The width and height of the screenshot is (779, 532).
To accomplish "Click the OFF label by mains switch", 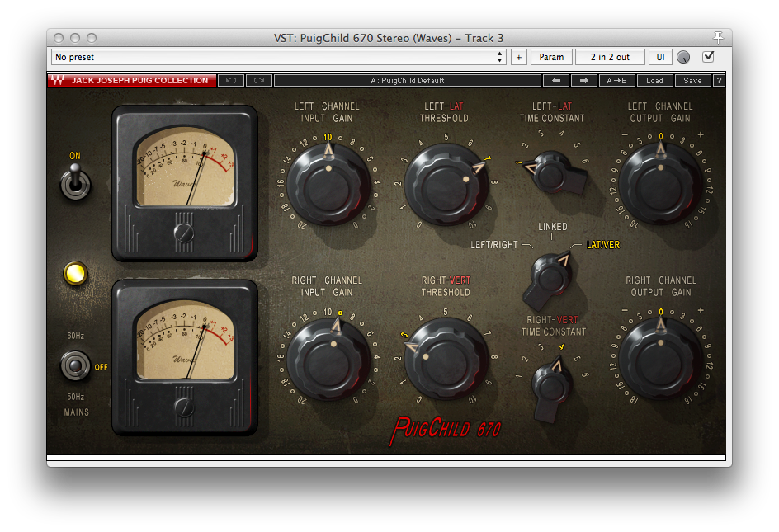I will click(x=101, y=367).
